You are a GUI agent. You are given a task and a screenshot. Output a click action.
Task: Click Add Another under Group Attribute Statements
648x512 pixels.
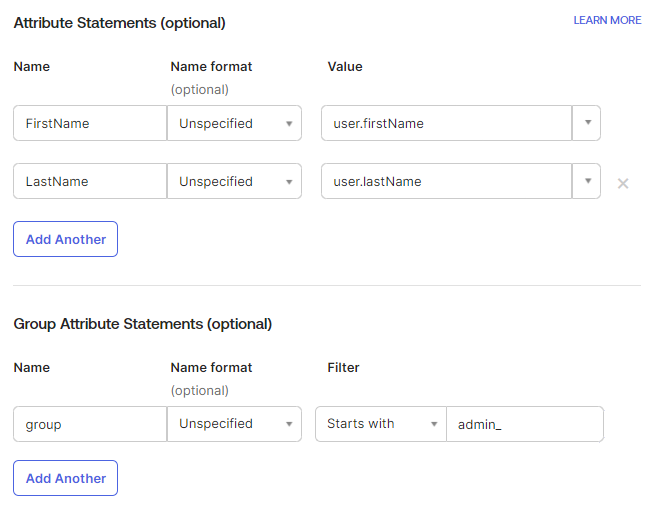click(66, 478)
